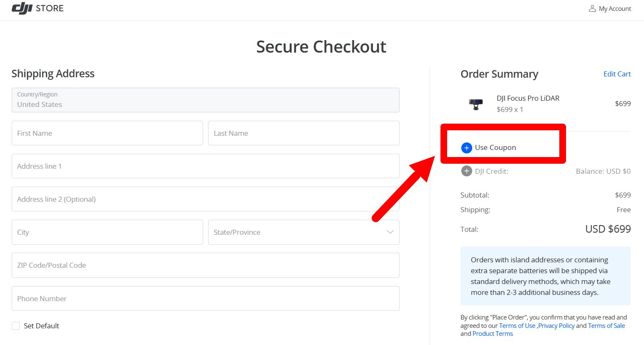Click the DJI Store logo
This screenshot has height=345, width=644.
tap(38, 8)
